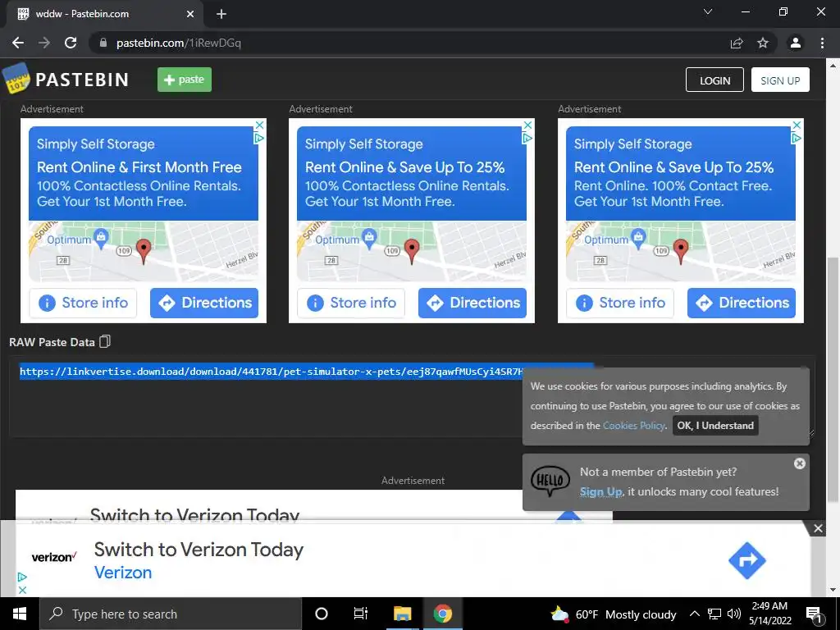The height and width of the screenshot is (630, 840).
Task: Open Chrome three-dot menu
Action: click(822, 43)
